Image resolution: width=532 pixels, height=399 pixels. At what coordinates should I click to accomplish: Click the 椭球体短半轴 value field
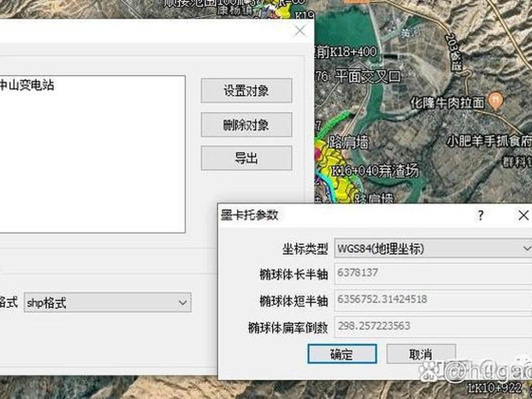[x=433, y=300]
